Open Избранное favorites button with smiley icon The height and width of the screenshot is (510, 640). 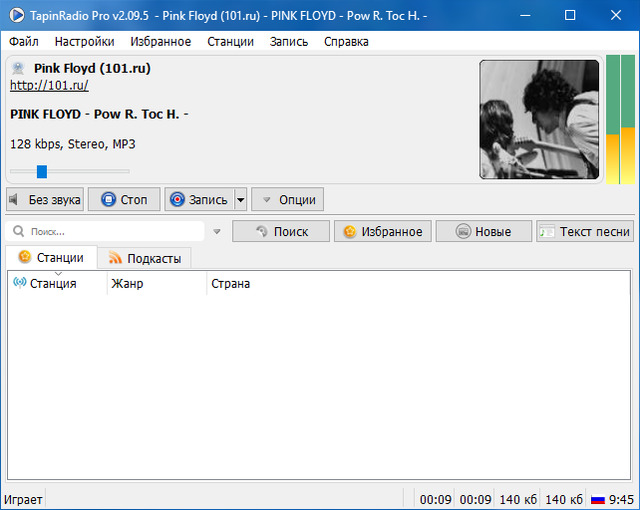383,231
